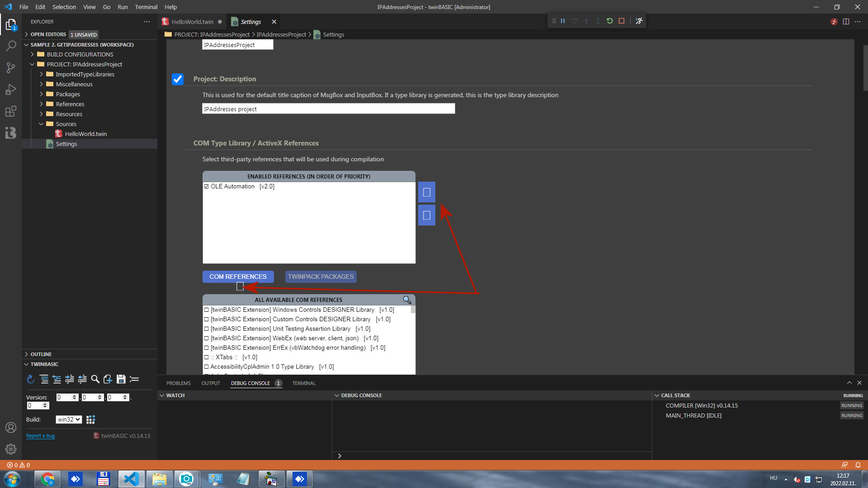Check the Windows Controls DESIGNER Library reference
Screen dimensions: 868x488
[207, 310]
